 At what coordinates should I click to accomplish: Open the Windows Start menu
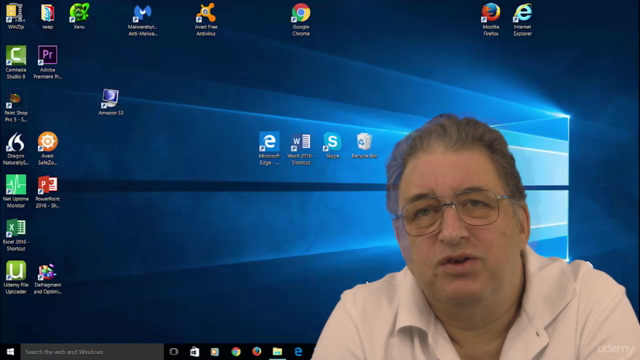[10, 351]
